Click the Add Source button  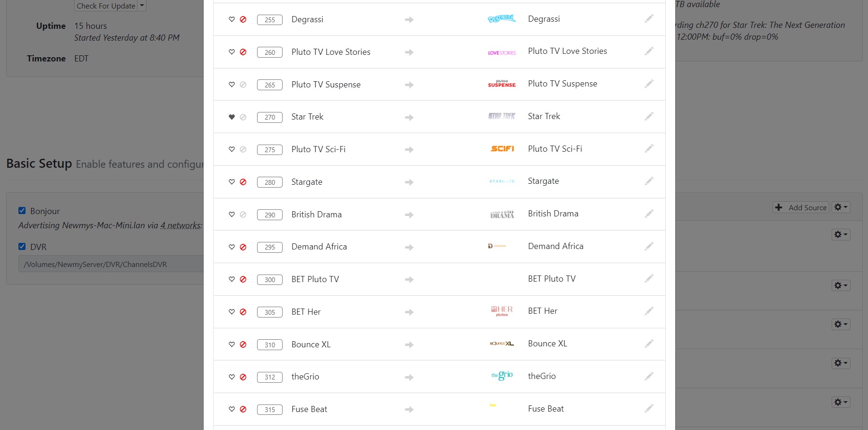(x=800, y=207)
